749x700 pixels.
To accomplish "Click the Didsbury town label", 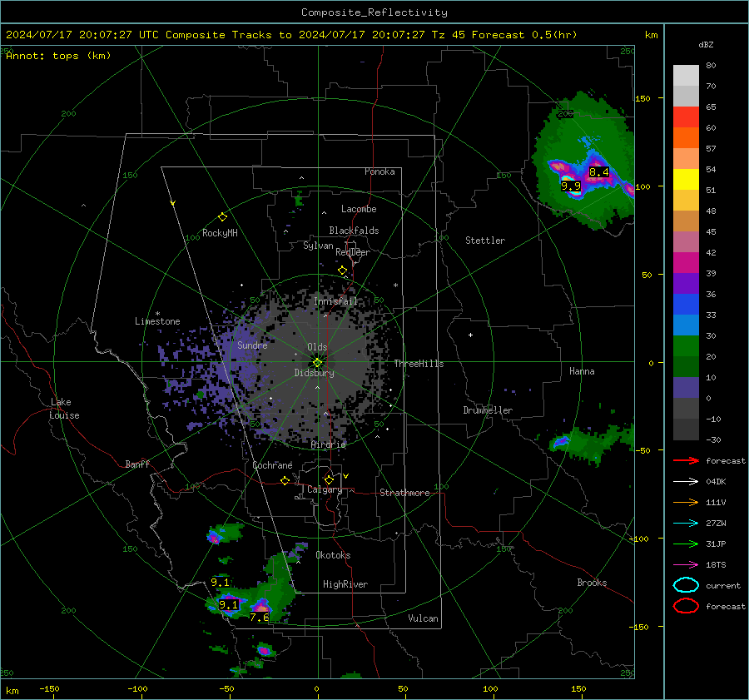I will pyautogui.click(x=314, y=373).
